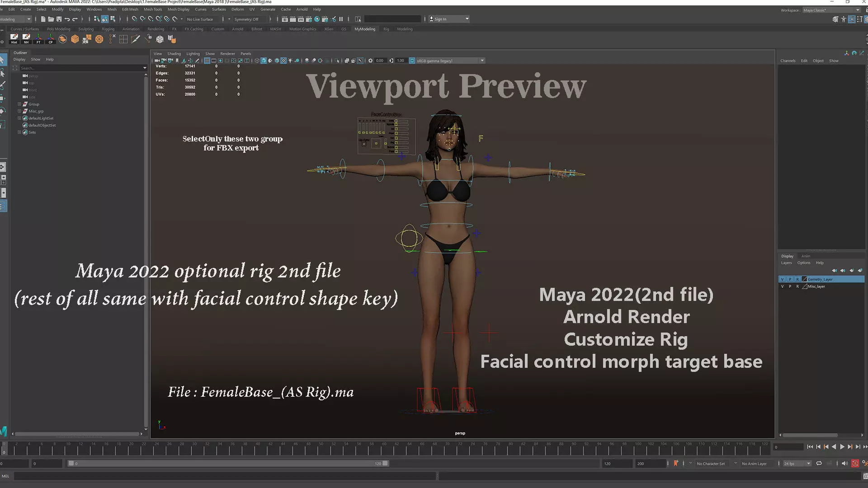Click the Hist shelf button
Viewport: 868px width, 488px height.
tap(14, 39)
